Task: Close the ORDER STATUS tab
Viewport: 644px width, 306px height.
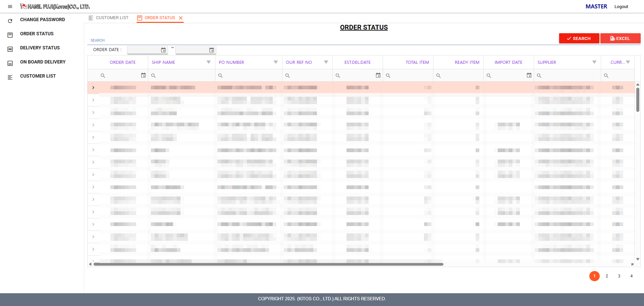Action: pyautogui.click(x=181, y=18)
